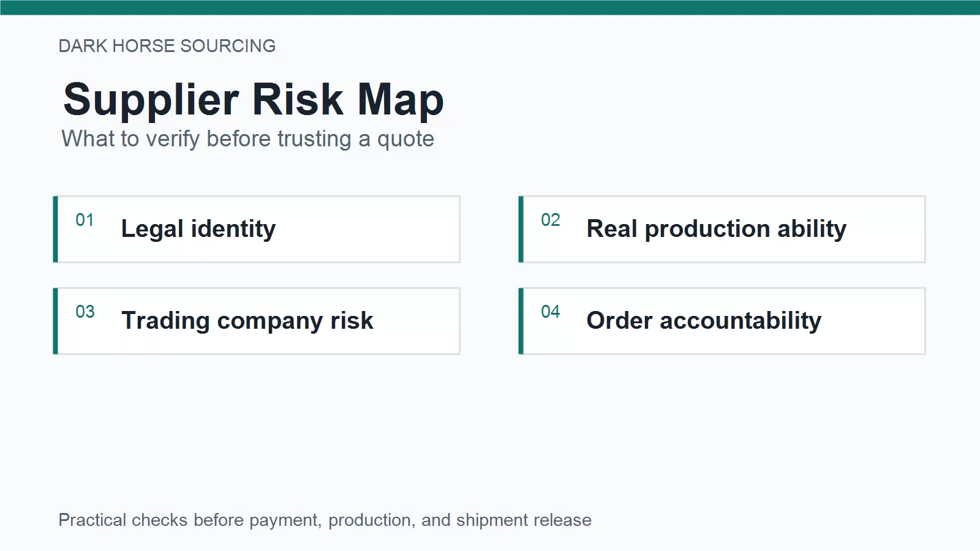
Task: Click the '01' number label
Action: pyautogui.click(x=85, y=220)
